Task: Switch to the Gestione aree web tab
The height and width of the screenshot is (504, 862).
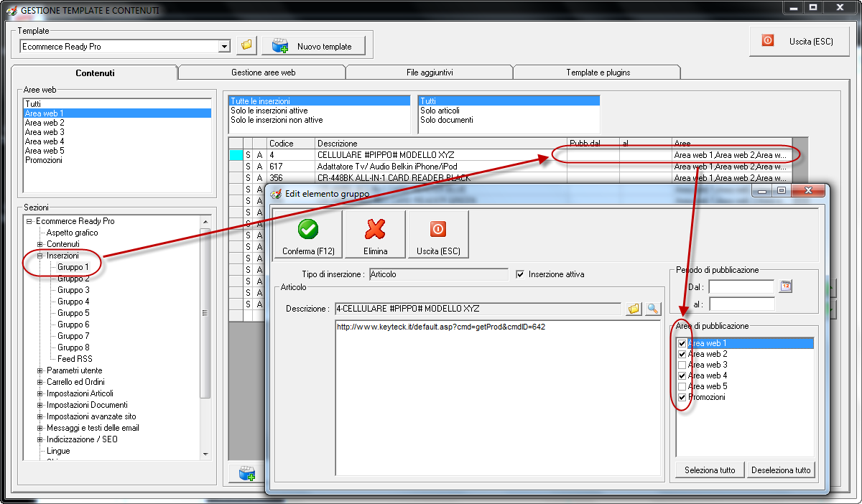Action: point(263,73)
